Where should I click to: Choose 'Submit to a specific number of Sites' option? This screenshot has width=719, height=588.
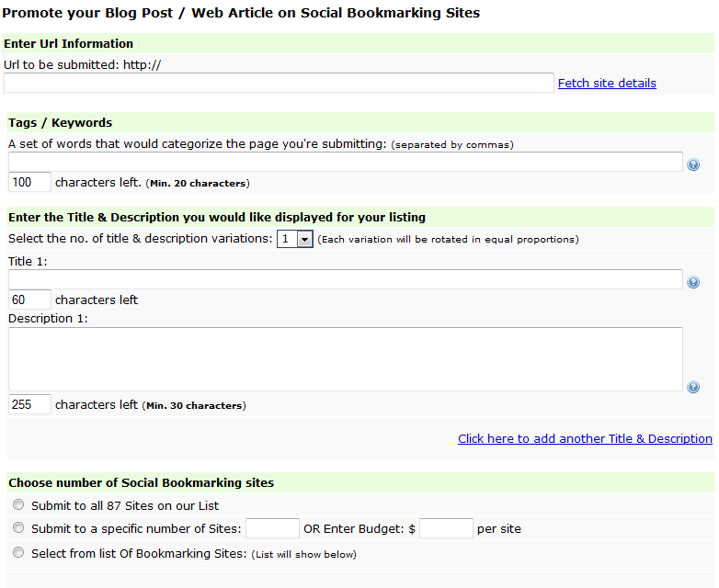18,527
